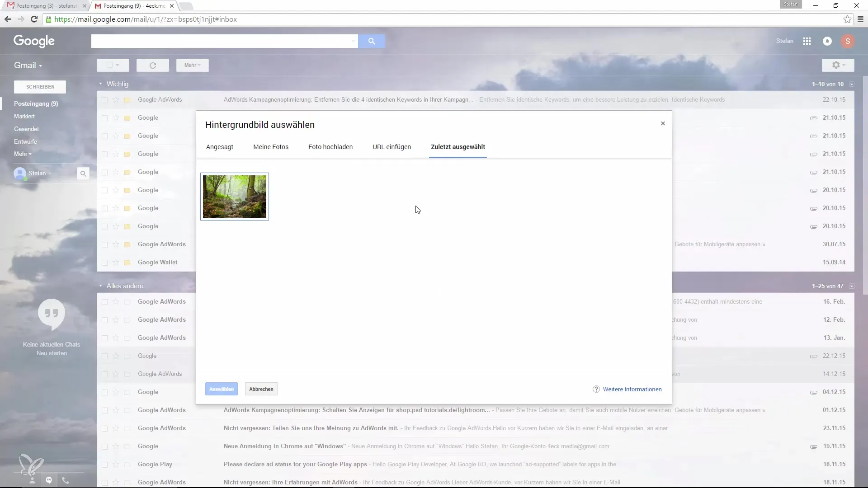Switch to the Meine Fotos tab

271,147
